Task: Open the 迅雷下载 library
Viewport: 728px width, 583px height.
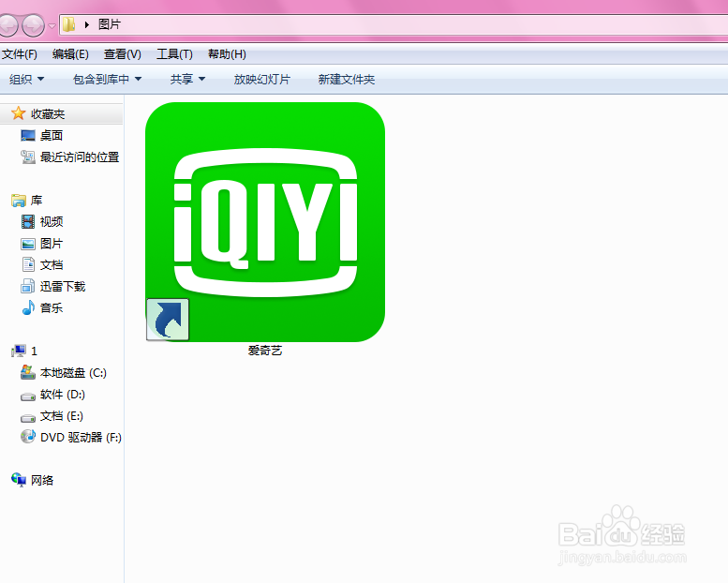Action: point(63,286)
